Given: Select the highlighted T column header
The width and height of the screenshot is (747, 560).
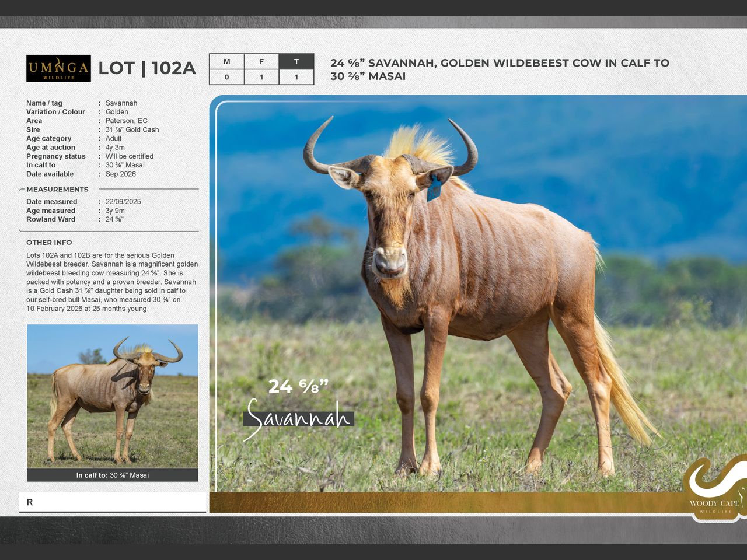Looking at the screenshot, I should tap(296, 62).
